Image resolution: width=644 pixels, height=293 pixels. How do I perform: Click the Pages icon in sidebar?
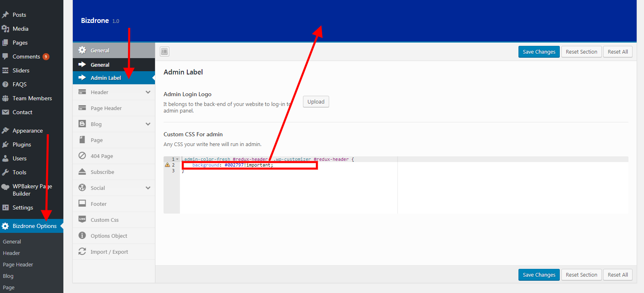(x=5, y=43)
